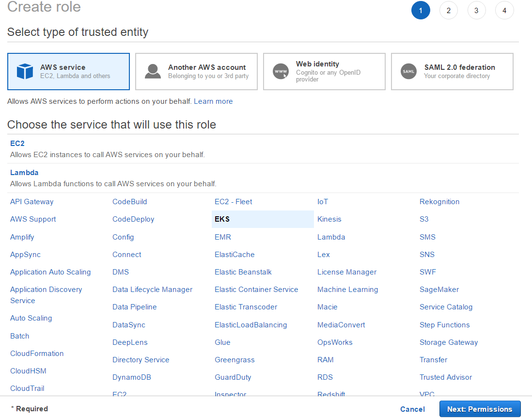Select the IoT service
This screenshot has height=420, width=532.
pos(323,202)
